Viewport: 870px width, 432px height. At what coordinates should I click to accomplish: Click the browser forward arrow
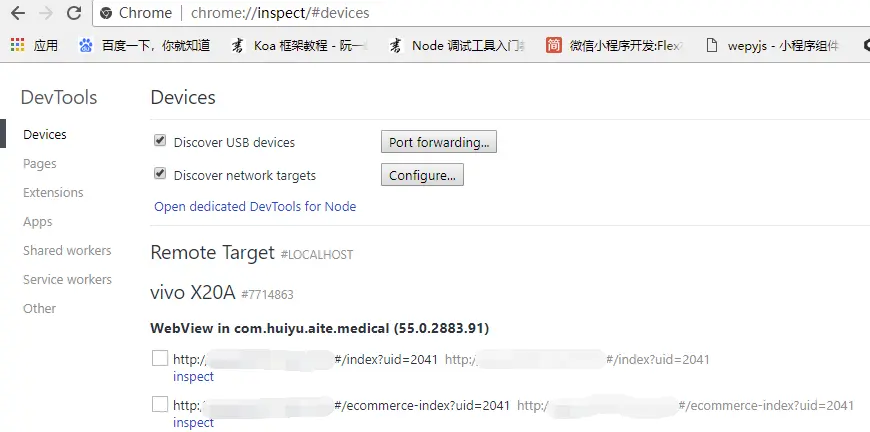(45, 13)
